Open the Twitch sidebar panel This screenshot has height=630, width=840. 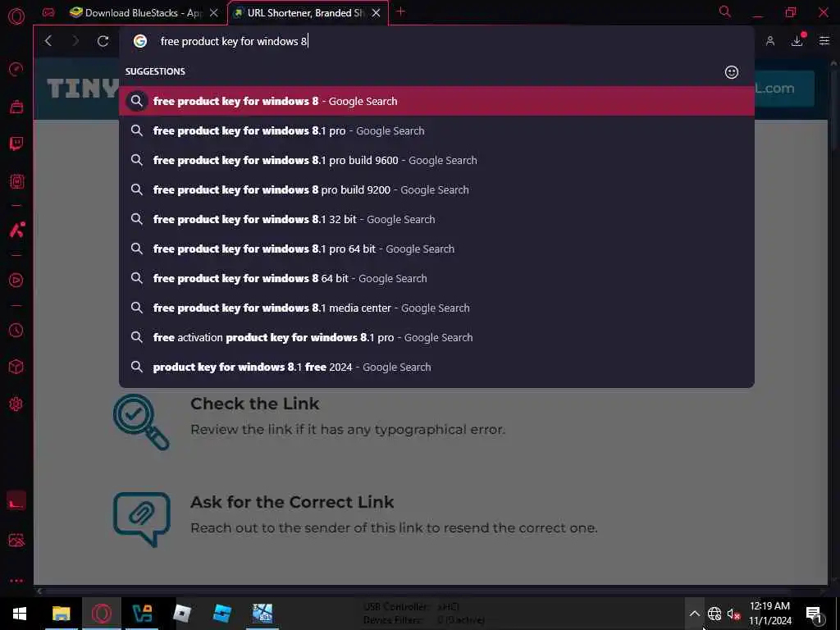coord(16,144)
